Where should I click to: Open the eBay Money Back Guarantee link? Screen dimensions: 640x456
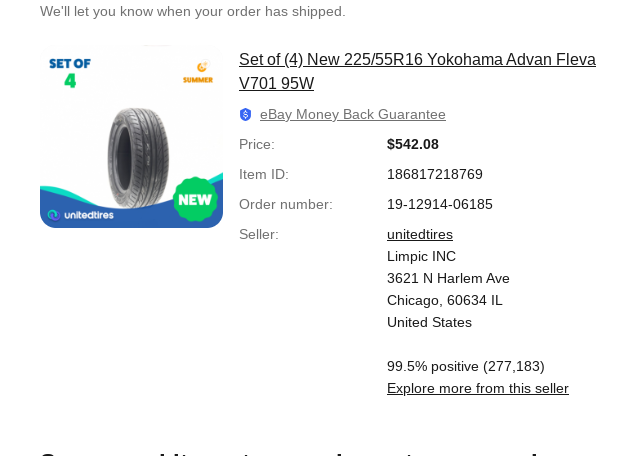(x=352, y=115)
